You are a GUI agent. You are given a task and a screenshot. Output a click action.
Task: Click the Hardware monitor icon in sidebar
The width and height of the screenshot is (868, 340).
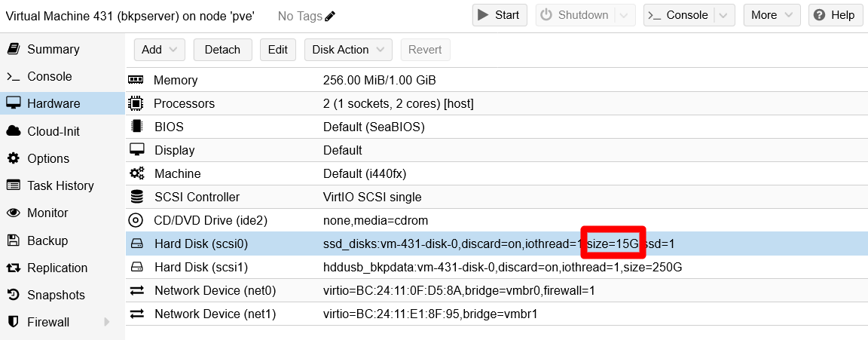(x=14, y=103)
